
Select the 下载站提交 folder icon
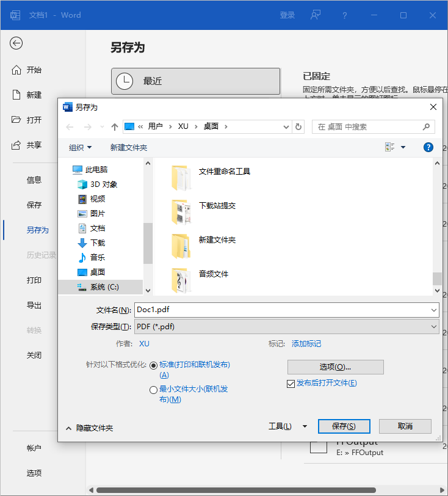point(181,212)
